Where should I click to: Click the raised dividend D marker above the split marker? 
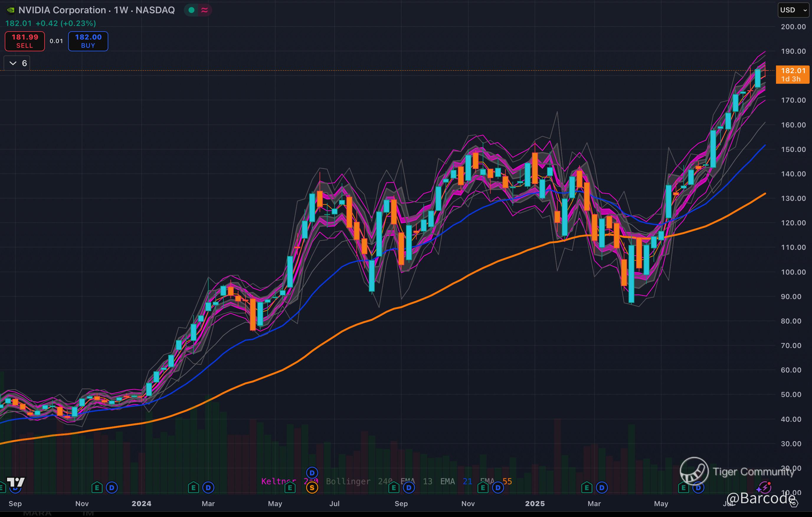coord(312,472)
